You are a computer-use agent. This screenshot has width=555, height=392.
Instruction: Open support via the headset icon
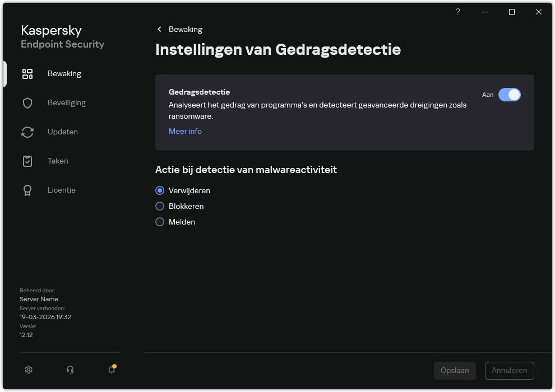(x=70, y=370)
